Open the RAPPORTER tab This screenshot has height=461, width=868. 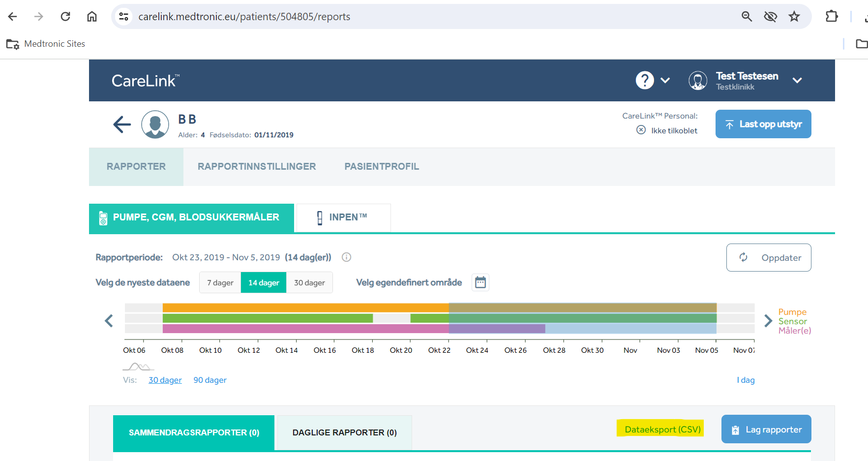(x=136, y=167)
